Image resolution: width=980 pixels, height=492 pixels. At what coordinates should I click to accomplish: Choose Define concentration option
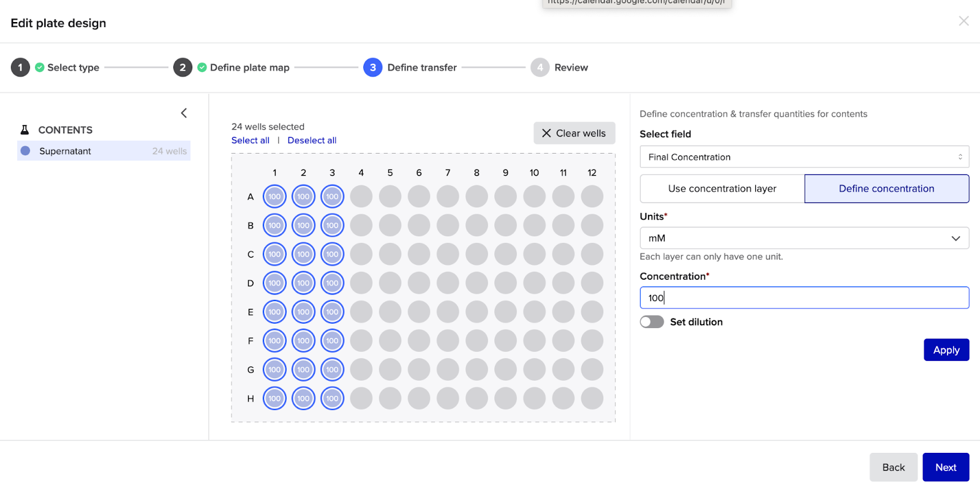click(886, 188)
